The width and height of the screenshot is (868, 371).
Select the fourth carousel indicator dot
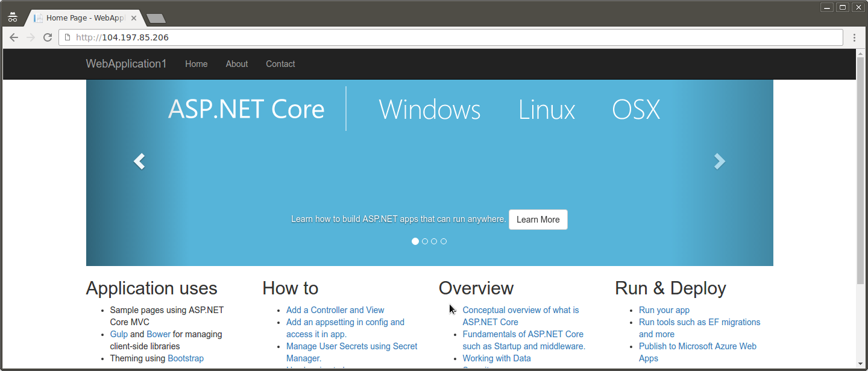pos(444,241)
